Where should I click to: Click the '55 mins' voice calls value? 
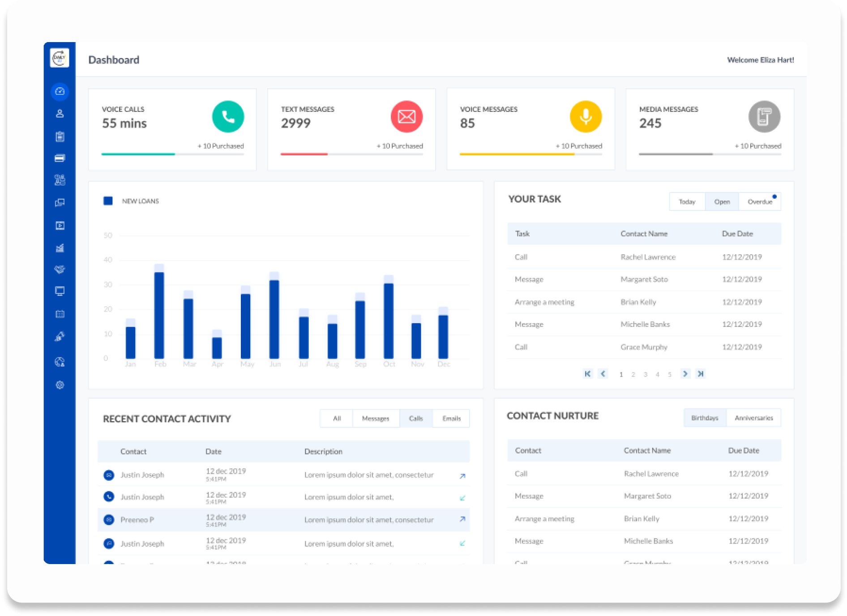[x=124, y=123]
